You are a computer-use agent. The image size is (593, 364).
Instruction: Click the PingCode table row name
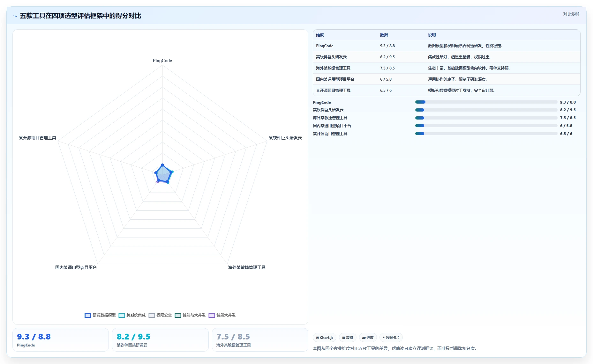click(325, 46)
